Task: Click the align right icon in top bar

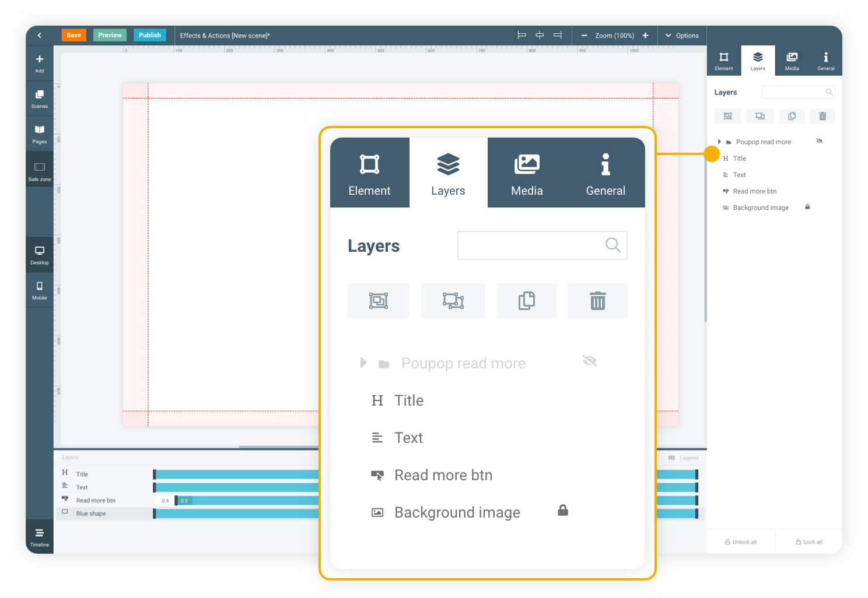Action: 558,35
